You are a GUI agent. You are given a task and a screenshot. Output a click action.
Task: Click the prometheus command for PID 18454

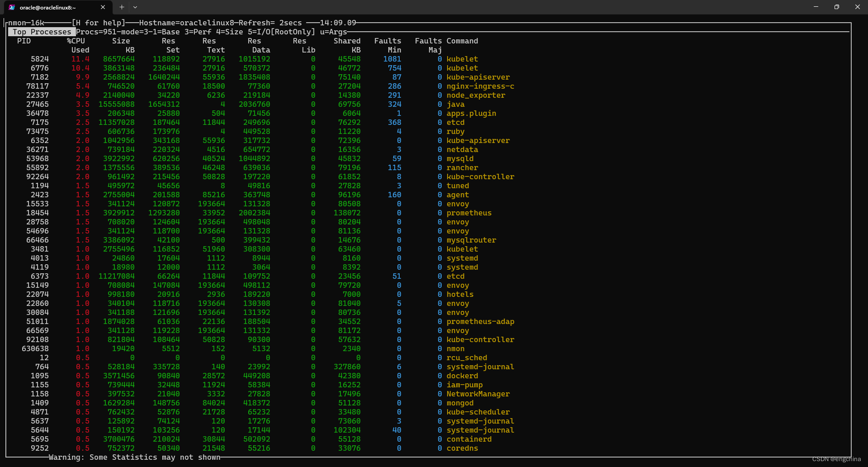469,213
